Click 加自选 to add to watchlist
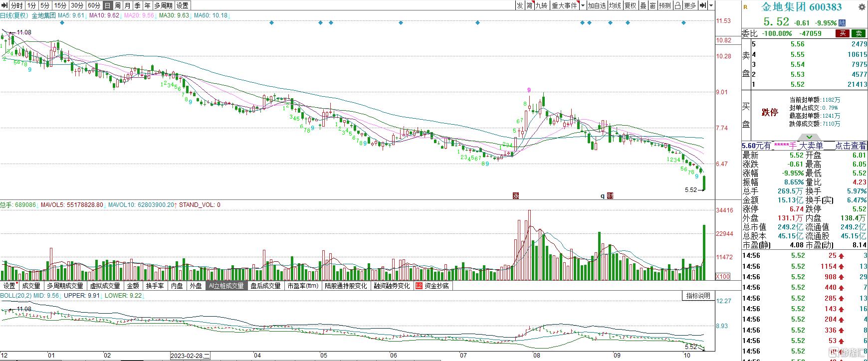The image size is (868, 361). [x=597, y=5]
